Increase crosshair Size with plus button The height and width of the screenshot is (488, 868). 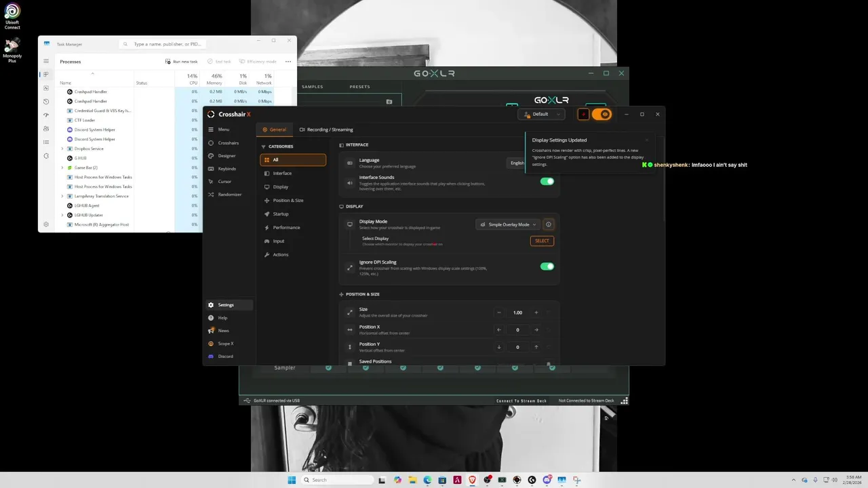[x=536, y=312]
